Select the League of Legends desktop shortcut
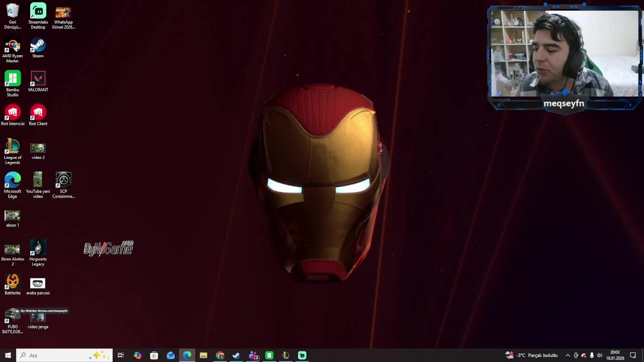644x362 pixels. pyautogui.click(x=13, y=152)
